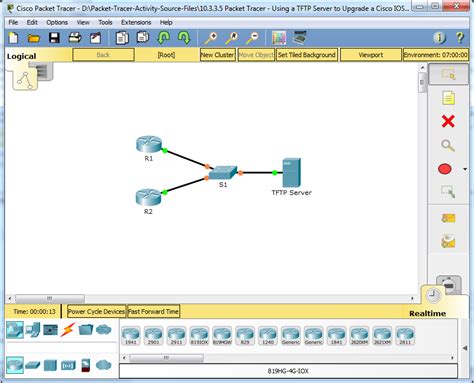Open a file using the folder icon
Viewport: 474px width, 383px height.
click(x=34, y=38)
